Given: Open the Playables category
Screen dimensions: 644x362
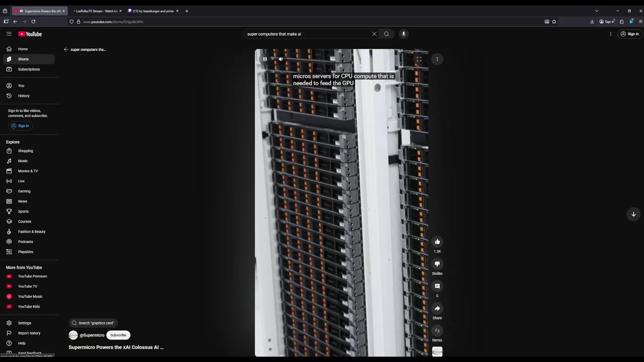Looking at the screenshot, I should pos(29,251).
